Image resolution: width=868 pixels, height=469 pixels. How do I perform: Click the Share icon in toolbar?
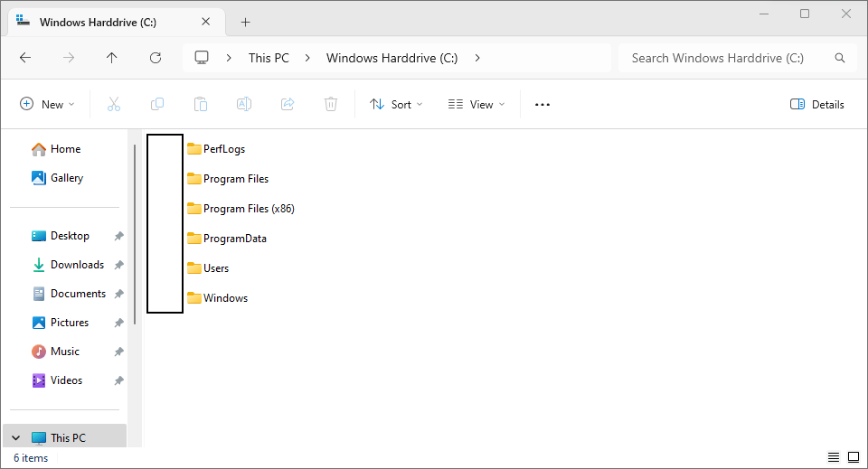pyautogui.click(x=288, y=104)
